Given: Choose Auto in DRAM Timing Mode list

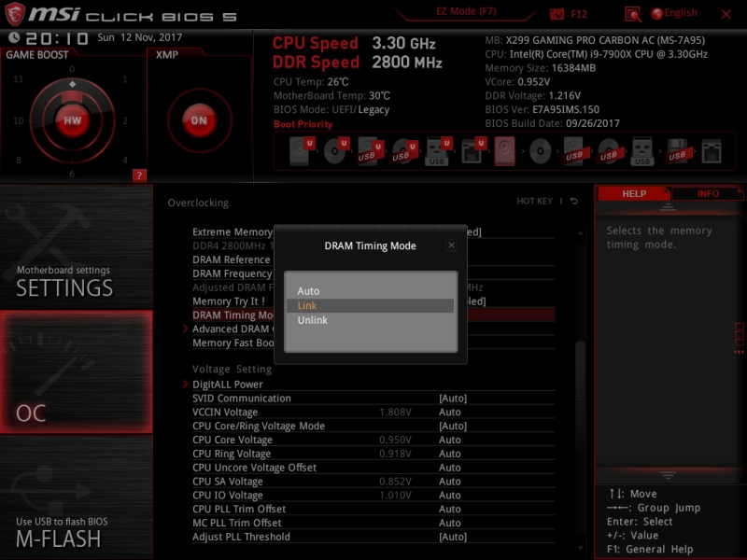Looking at the screenshot, I should [370, 291].
